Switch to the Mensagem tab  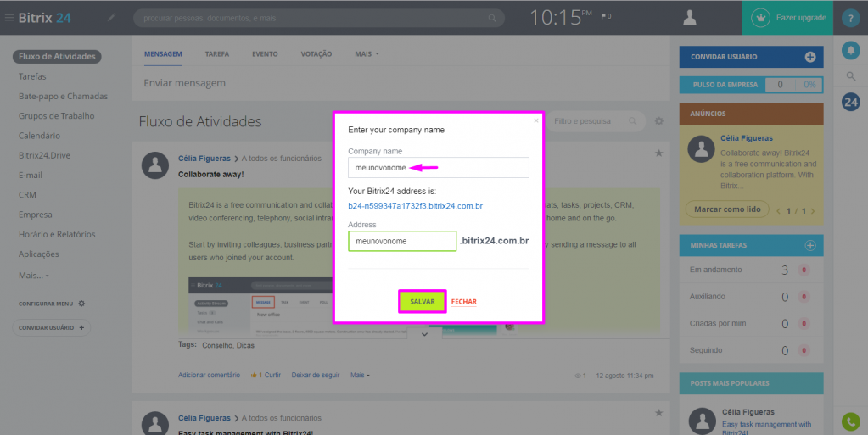point(163,54)
